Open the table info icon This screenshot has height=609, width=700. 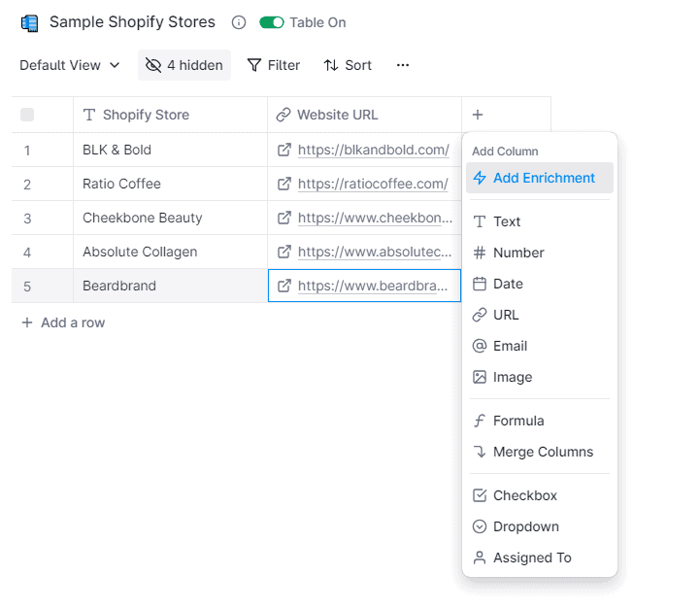tap(239, 22)
